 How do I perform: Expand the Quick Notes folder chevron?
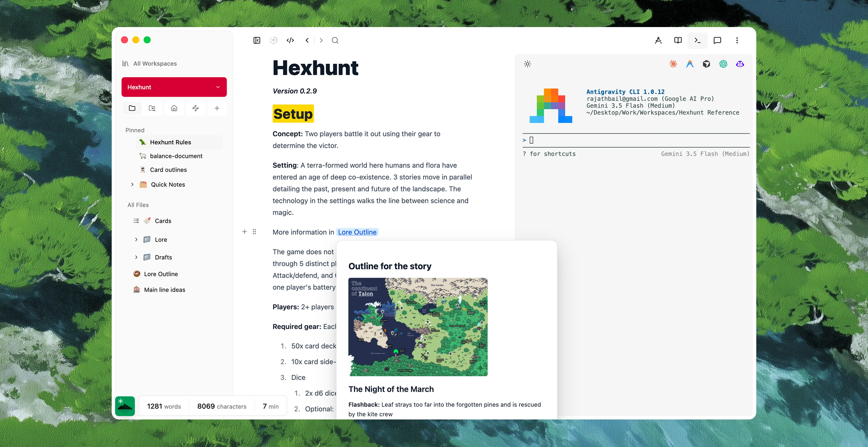click(132, 185)
